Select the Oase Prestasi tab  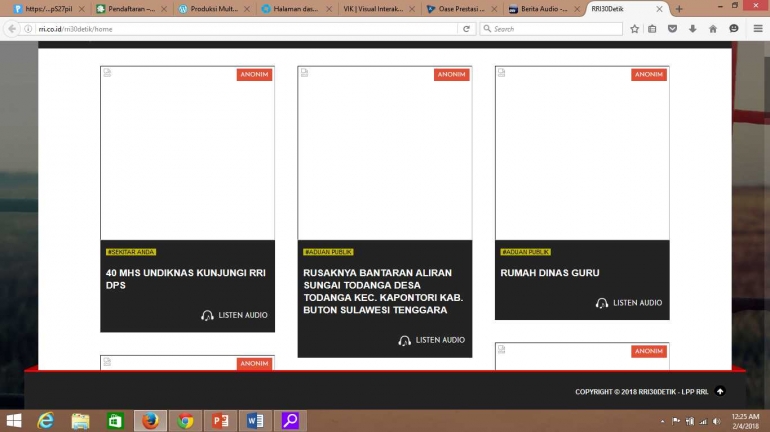457,9
